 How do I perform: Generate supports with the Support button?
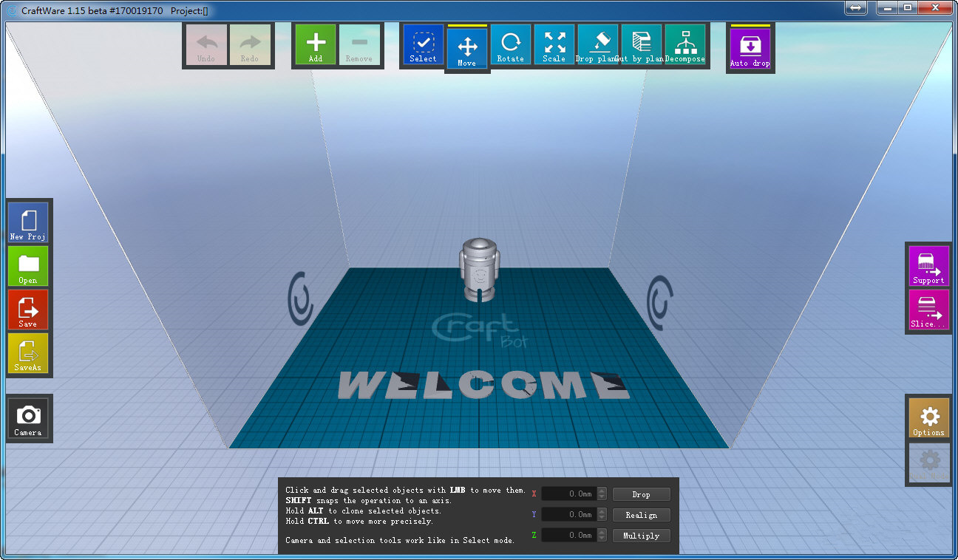point(928,266)
